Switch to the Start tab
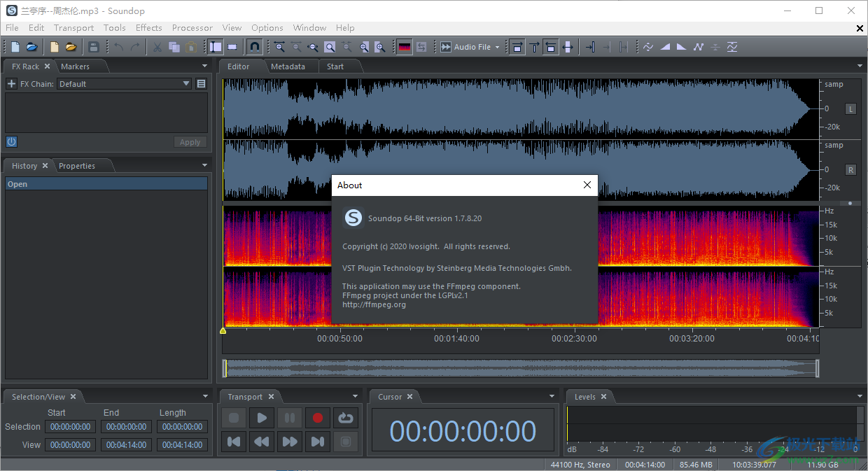868x471 pixels. point(335,66)
